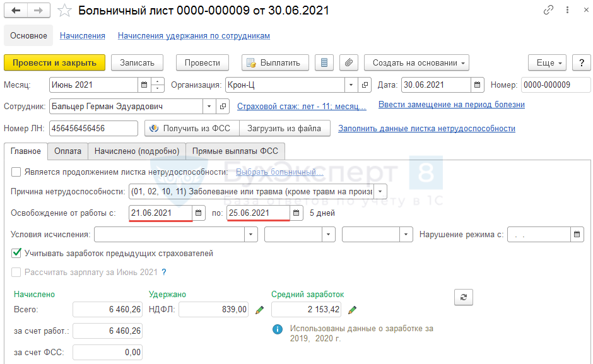The image size is (593, 364).
Task: Close the document with the X
Action: pyautogui.click(x=586, y=10)
